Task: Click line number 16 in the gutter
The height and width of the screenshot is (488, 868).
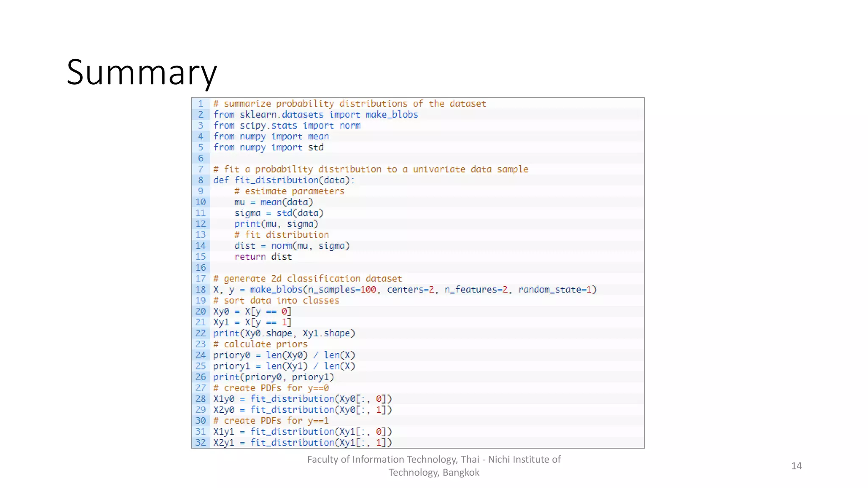Action: [x=201, y=268]
